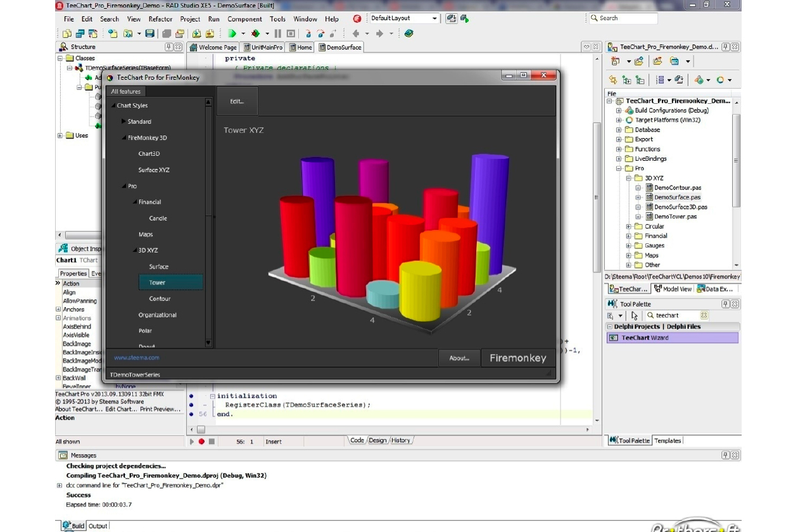Pin the Tool Palette panel
The width and height of the screenshot is (798, 532).
coord(726,304)
